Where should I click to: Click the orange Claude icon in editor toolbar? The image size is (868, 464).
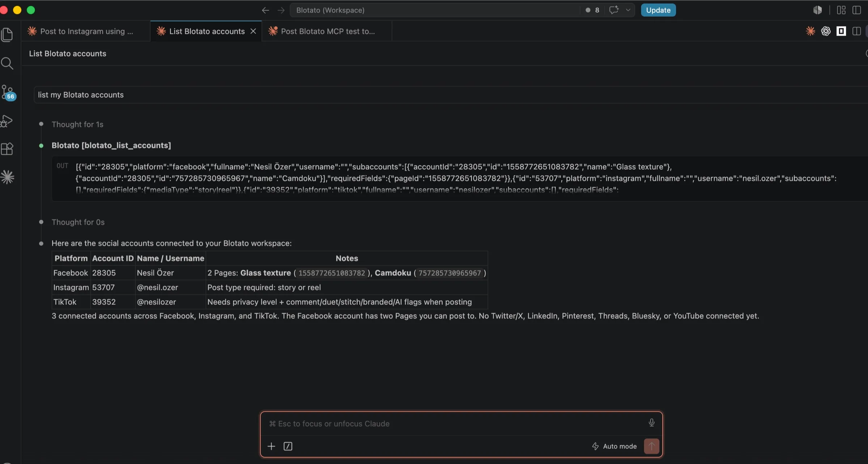tap(810, 31)
